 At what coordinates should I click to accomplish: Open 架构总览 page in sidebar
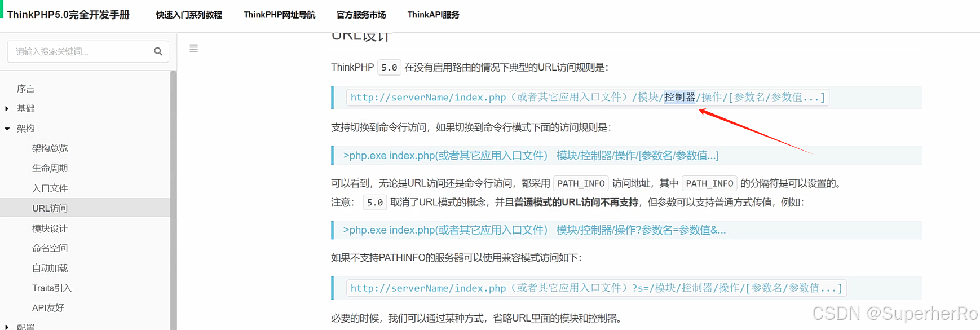(x=50, y=148)
